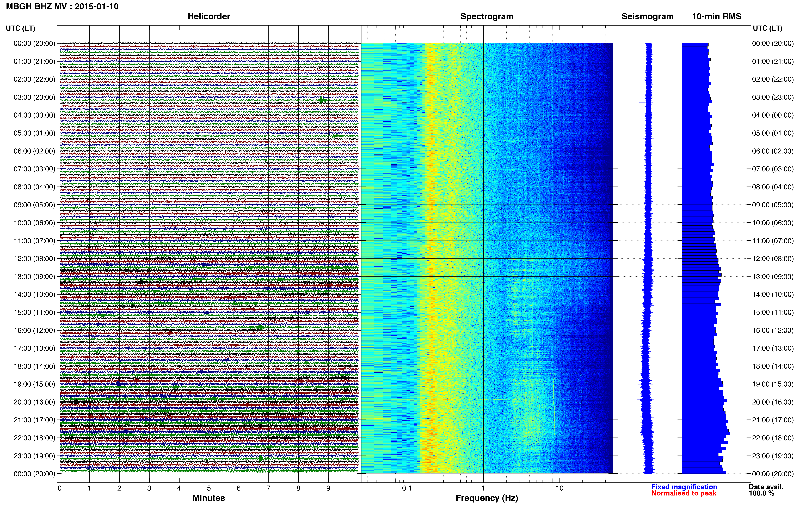Click the tallest RMS bar near 21:40

tap(706, 433)
